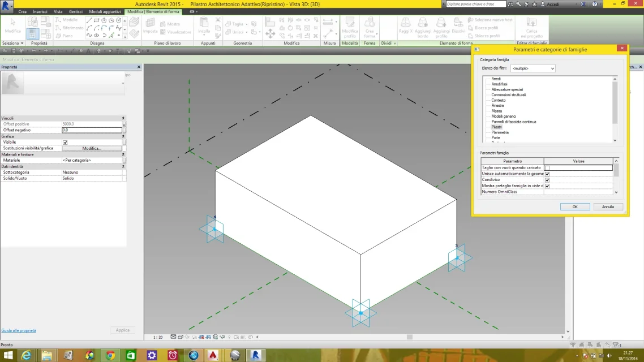The width and height of the screenshot is (644, 362).
Task: Toggle the Visibile checkbox
Action: 65,143
